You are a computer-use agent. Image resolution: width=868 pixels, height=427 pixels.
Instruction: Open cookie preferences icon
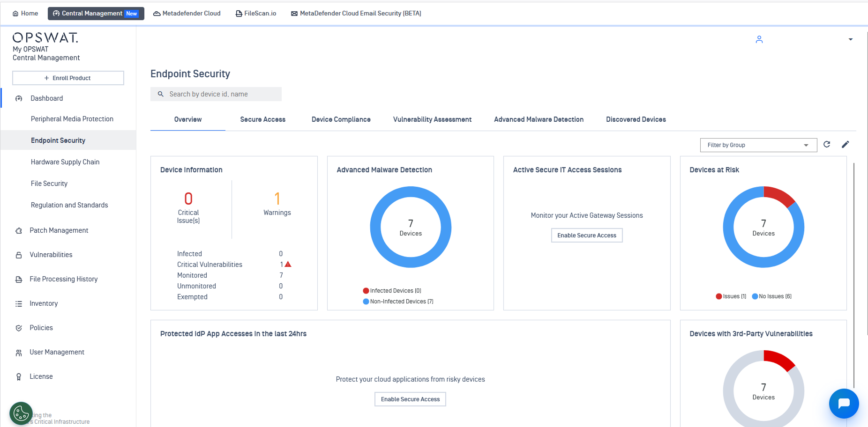point(21,413)
